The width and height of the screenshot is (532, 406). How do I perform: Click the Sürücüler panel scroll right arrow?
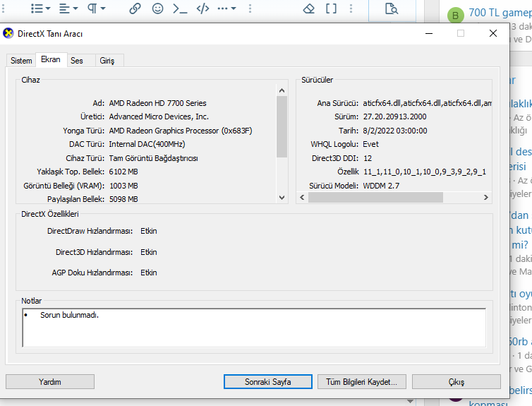click(x=486, y=197)
